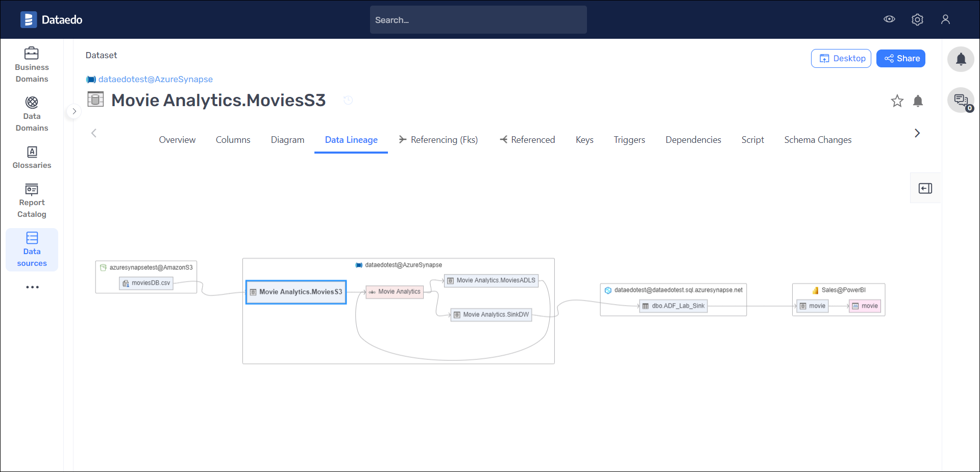Image resolution: width=980 pixels, height=472 pixels.
Task: Select Movie Analytics.SinkDW node
Action: (492, 315)
